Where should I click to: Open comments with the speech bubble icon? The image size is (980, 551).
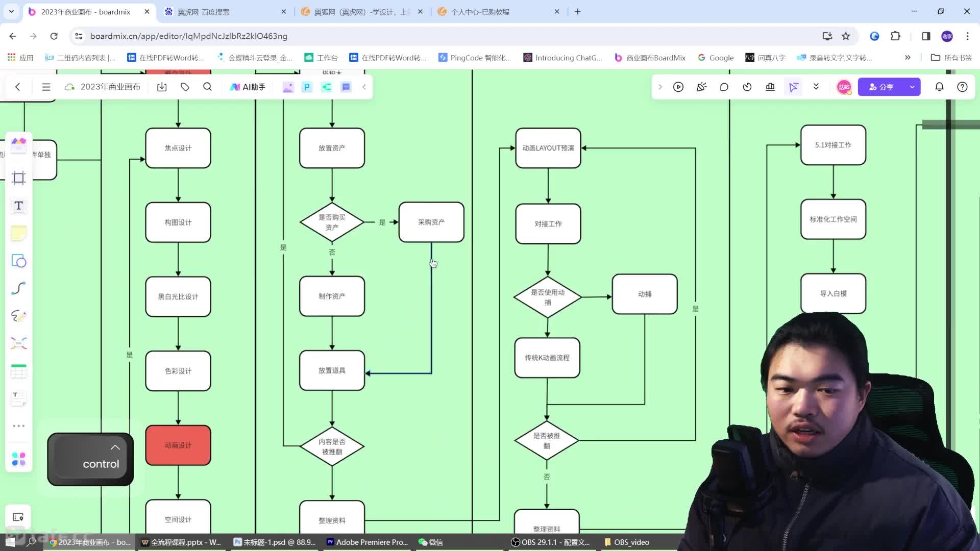click(x=724, y=87)
